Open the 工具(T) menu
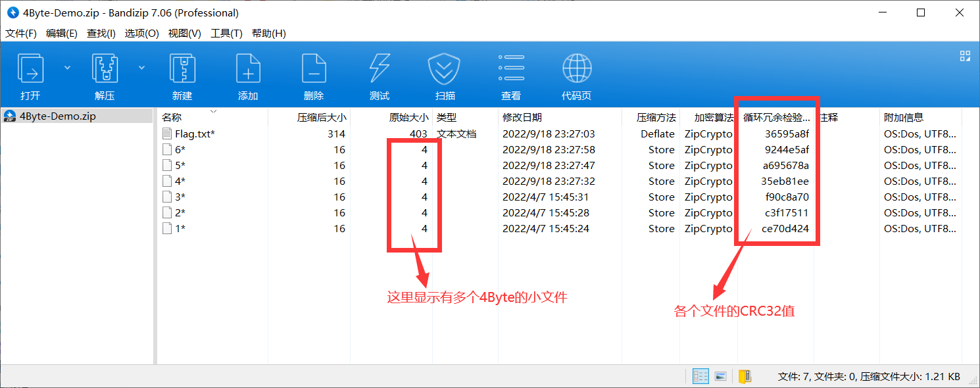The width and height of the screenshot is (980, 388). tap(226, 33)
